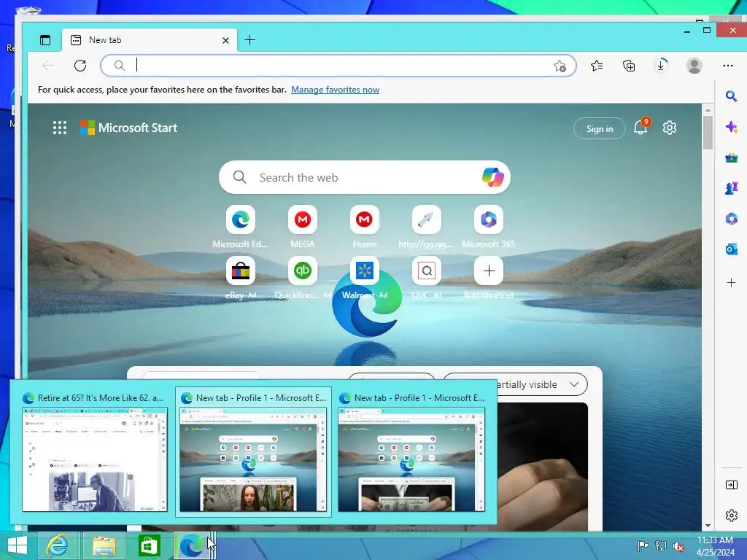The width and height of the screenshot is (747, 560).
Task: Select the middle New tab window preview
Action: (x=253, y=452)
